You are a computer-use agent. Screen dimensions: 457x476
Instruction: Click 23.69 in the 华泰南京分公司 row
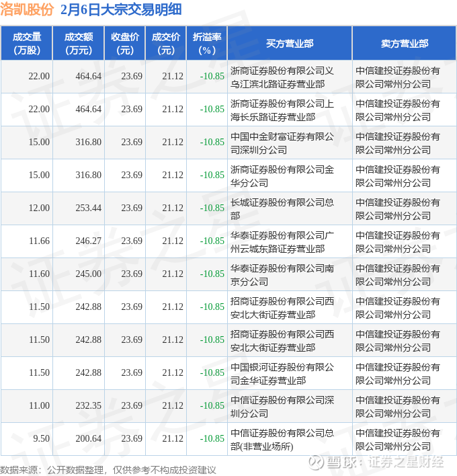[132, 274]
